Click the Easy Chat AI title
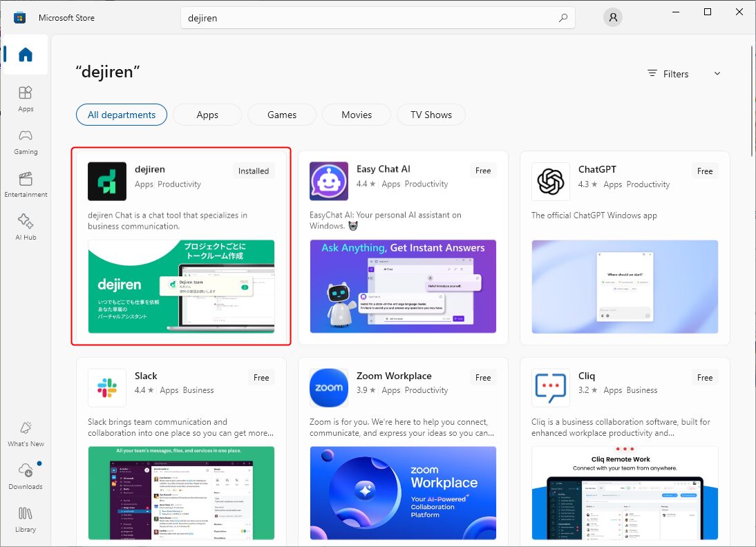 tap(384, 169)
